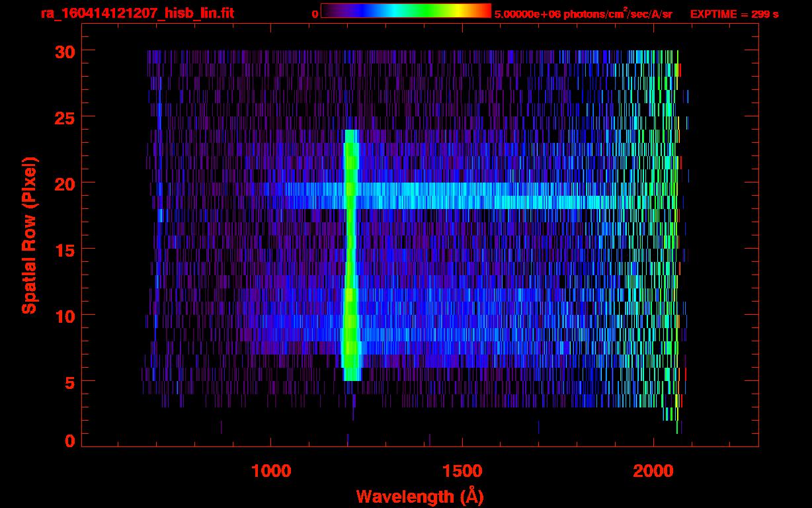This screenshot has height=508, width=812.
Task: Click the EXPTIME = 299 s text
Action: tap(734, 14)
